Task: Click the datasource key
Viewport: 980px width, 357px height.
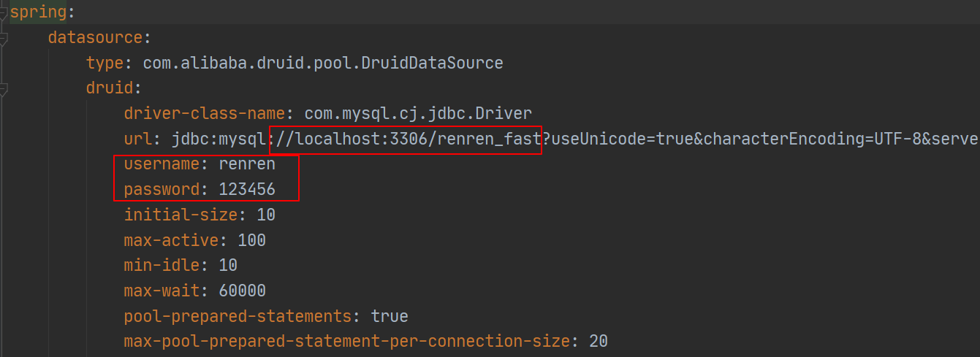Action: pyautogui.click(x=91, y=37)
